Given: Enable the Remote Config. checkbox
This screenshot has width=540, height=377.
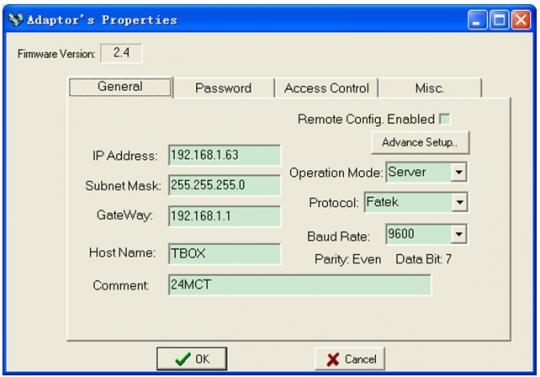Looking at the screenshot, I should point(445,119).
